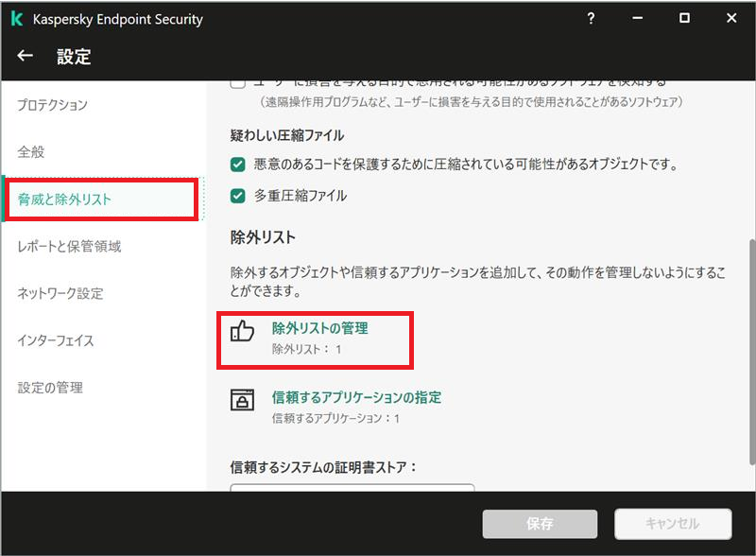Viewport: 756px width, 556px height.
Task: Open the プロテクション settings section
Action: (53, 105)
